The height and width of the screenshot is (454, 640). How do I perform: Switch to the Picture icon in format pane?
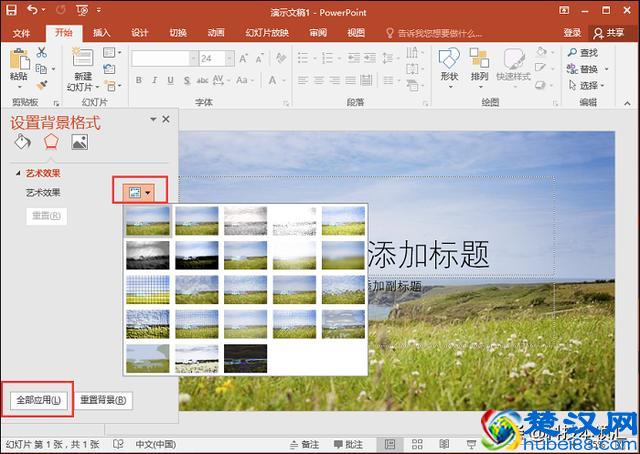click(x=79, y=142)
